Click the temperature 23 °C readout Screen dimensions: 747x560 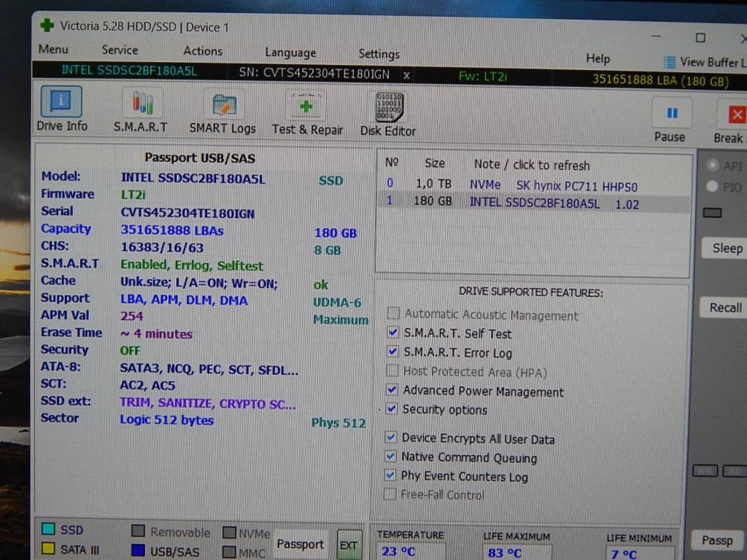point(398,551)
